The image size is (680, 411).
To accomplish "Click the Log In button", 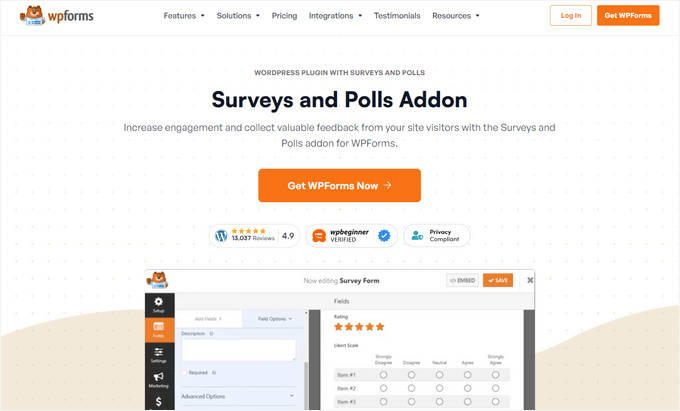I will (571, 16).
